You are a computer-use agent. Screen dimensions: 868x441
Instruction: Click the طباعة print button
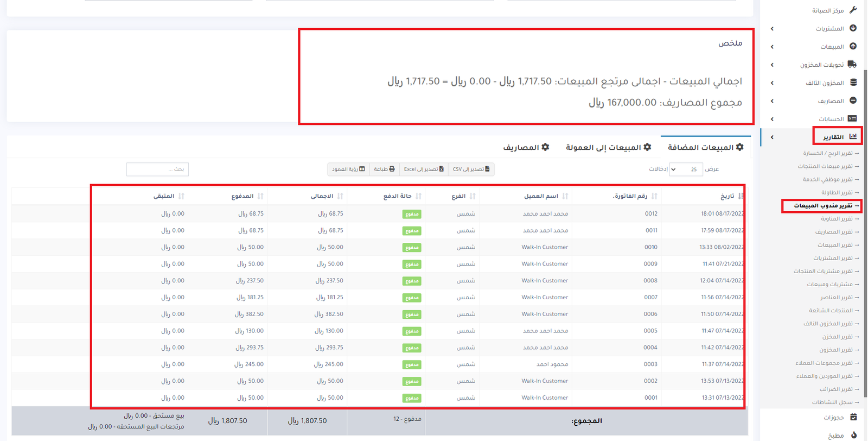coord(384,169)
